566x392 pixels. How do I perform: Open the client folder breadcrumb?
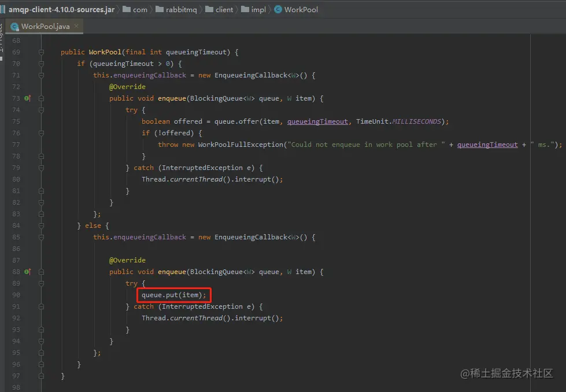pos(224,10)
